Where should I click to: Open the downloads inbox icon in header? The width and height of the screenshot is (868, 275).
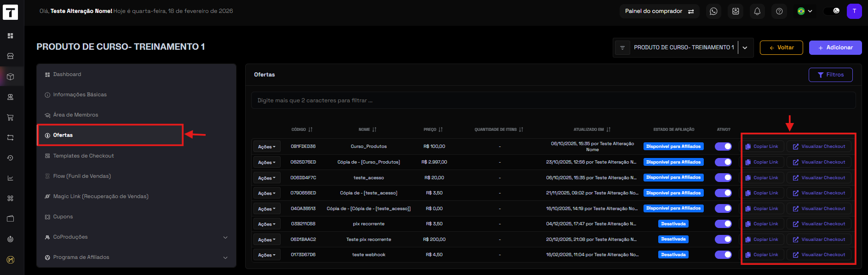point(736,12)
